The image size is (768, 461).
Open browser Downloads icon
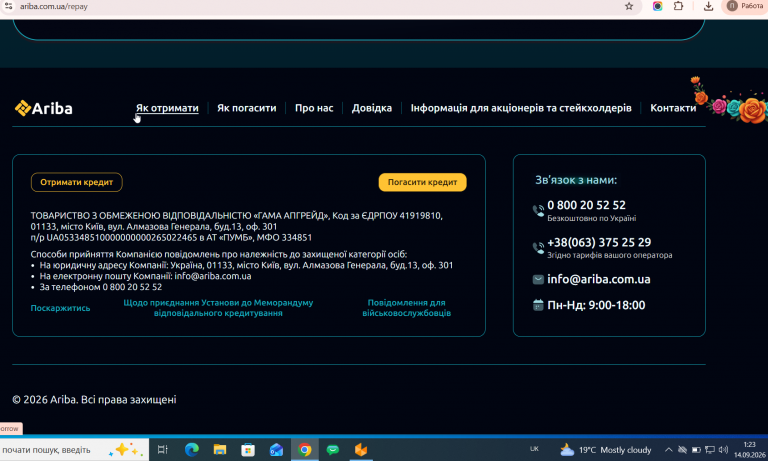click(x=708, y=6)
